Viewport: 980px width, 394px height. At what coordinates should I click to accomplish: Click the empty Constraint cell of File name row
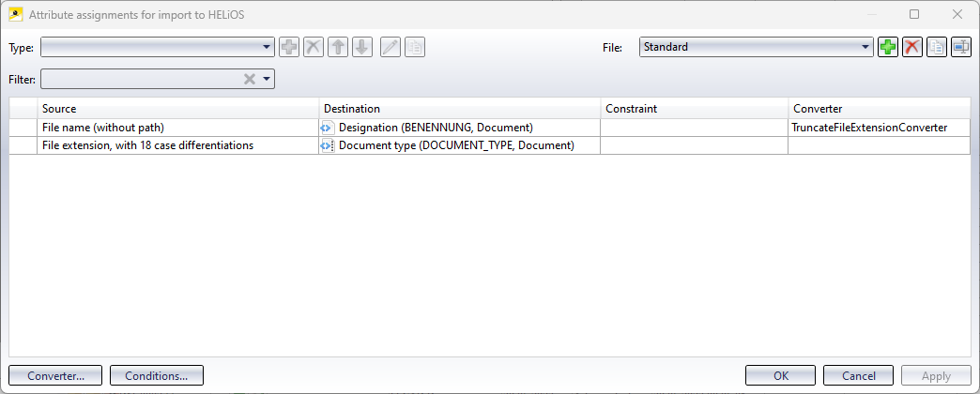[695, 128]
